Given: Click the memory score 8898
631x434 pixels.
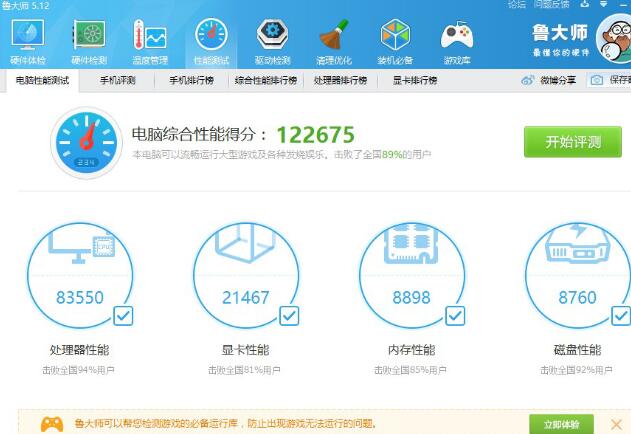Looking at the screenshot, I should pos(411,298).
